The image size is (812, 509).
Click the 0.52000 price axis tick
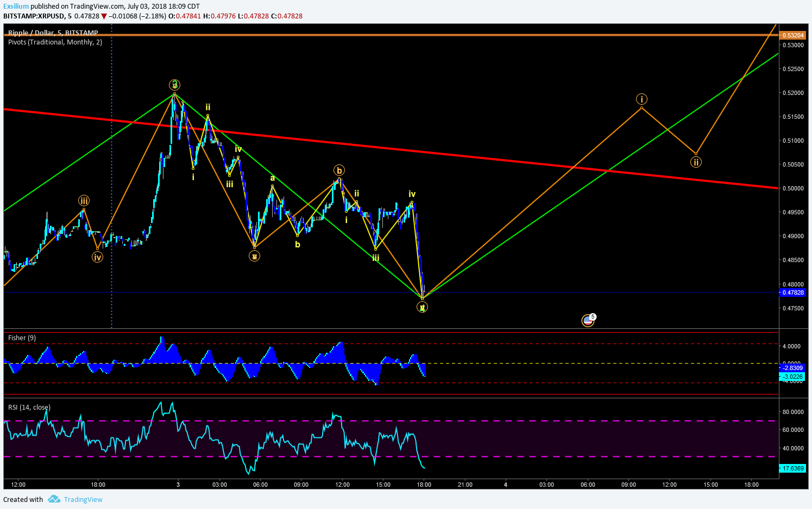point(793,93)
